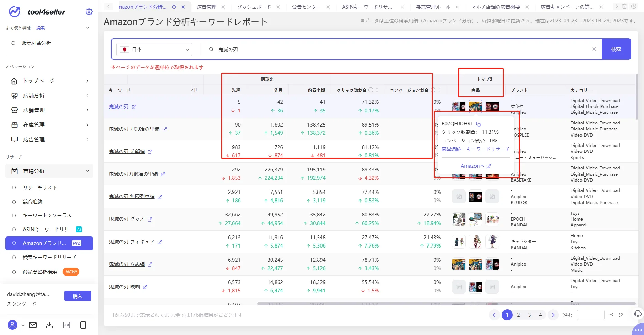Open the tool4seller logo home

click(37, 12)
